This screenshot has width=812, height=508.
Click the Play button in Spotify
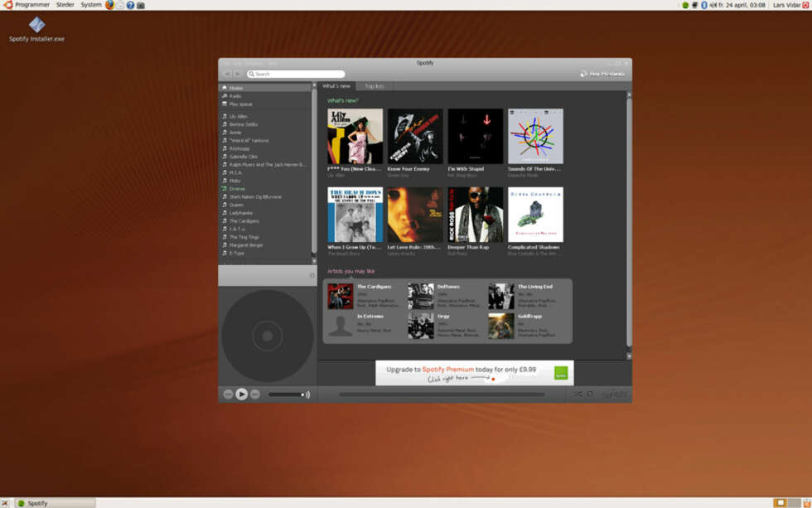click(x=241, y=394)
